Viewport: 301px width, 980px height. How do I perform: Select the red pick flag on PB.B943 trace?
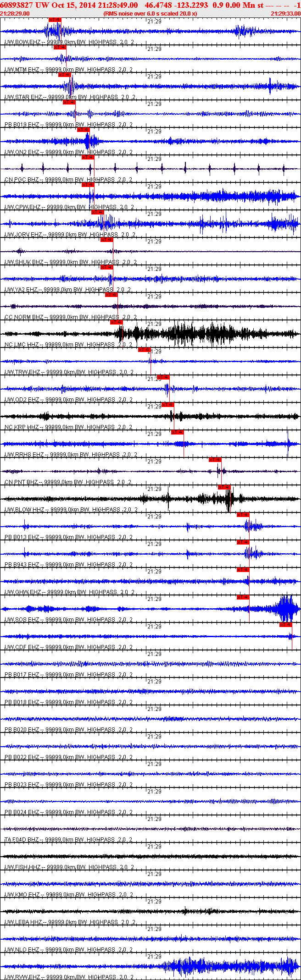(x=243, y=542)
